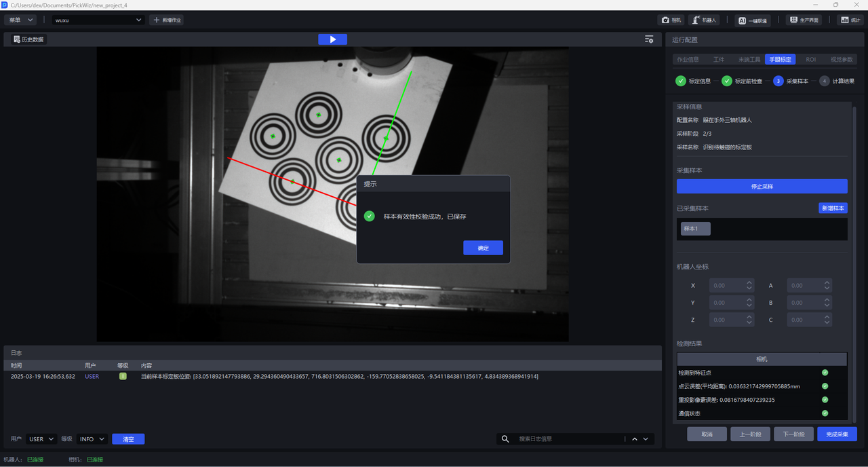Open the 相机 camera panel
Viewport: 868px width, 467px height.
(671, 20)
